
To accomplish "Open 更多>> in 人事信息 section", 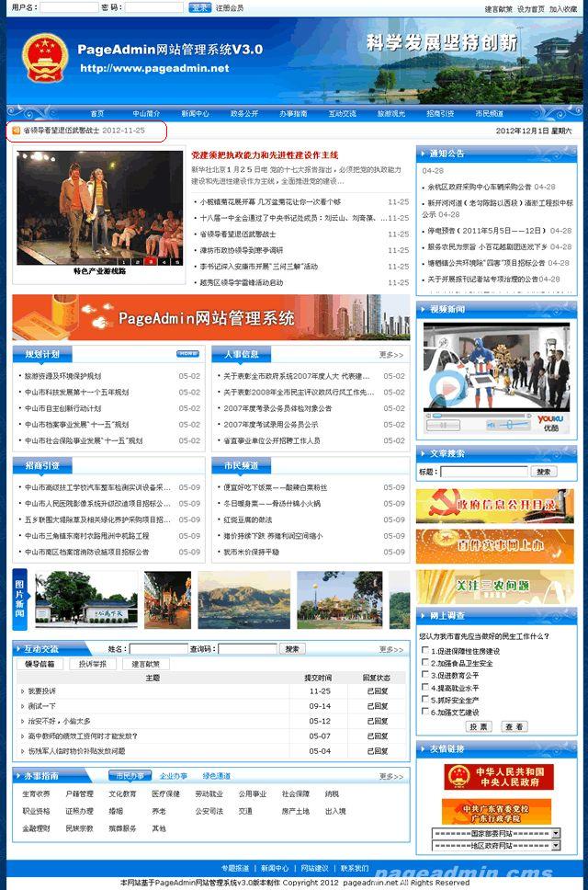I will tap(391, 354).
